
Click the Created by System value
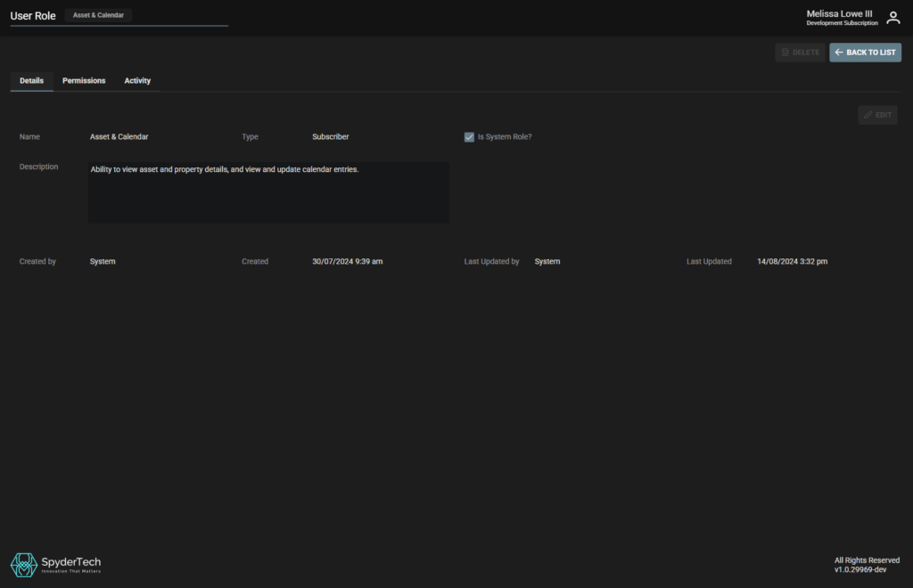(x=103, y=262)
